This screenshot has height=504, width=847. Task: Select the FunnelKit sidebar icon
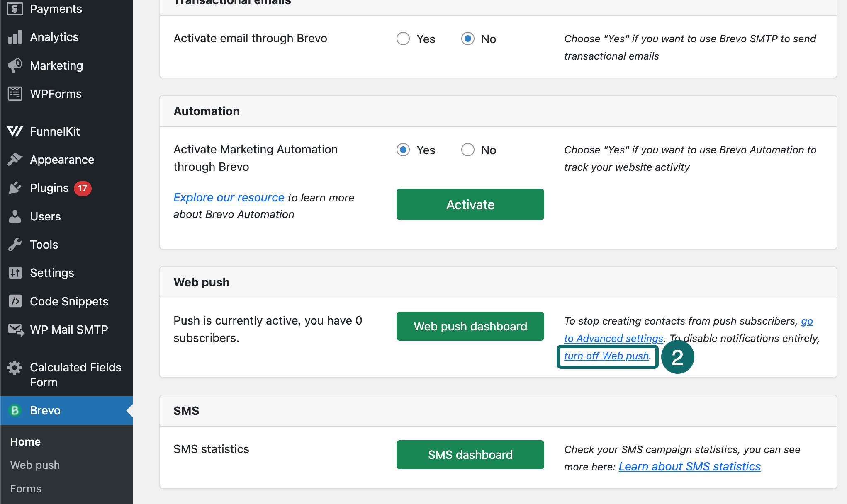[15, 131]
